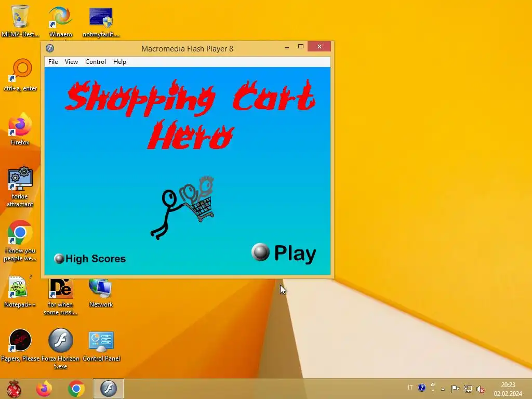
Task: Click the Flash Player taskbar button
Action: click(x=109, y=389)
